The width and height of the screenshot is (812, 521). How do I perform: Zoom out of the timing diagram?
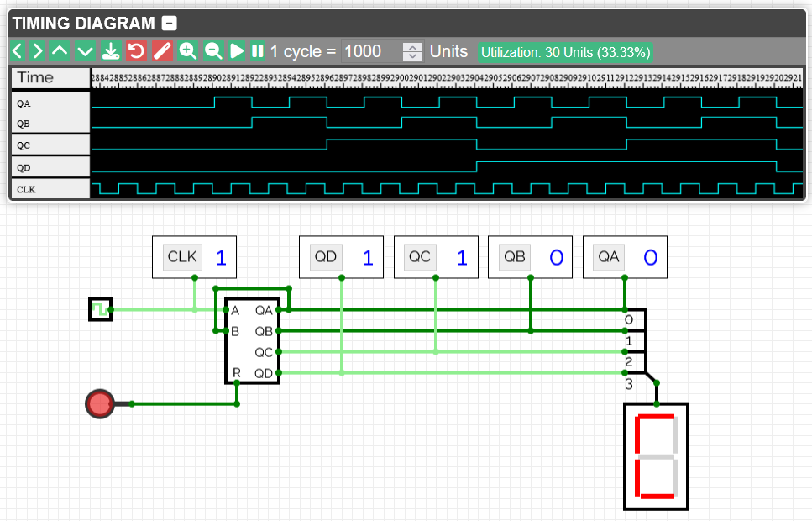coord(212,51)
